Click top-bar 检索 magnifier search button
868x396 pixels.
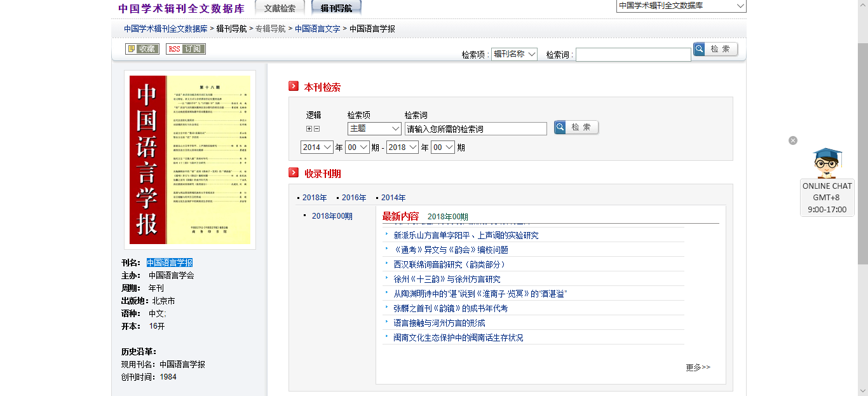tap(715, 49)
